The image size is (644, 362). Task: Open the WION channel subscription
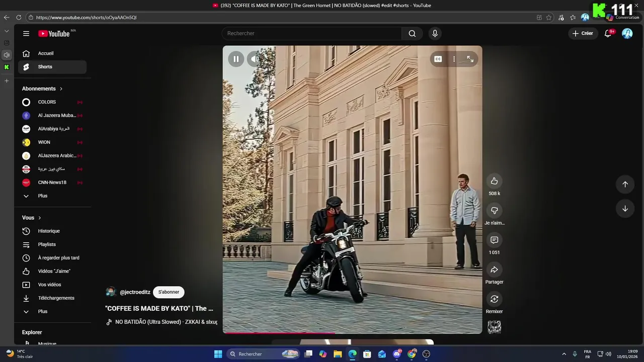pyautogui.click(x=52, y=142)
